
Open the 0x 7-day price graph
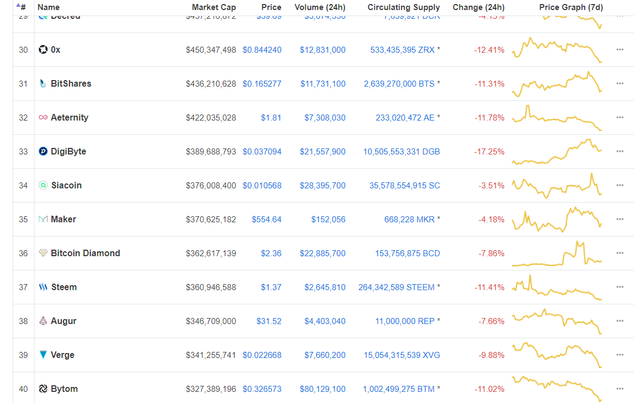click(x=557, y=50)
